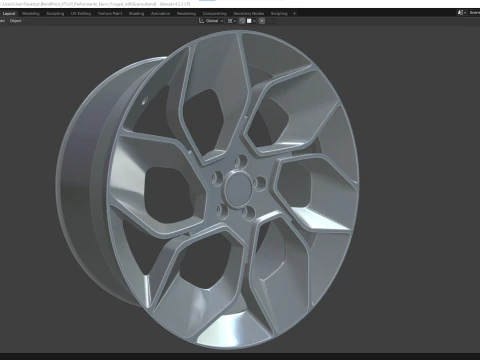This screenshot has height=360, width=480.
Task: Open the Animation workspace tab
Action: [160, 14]
